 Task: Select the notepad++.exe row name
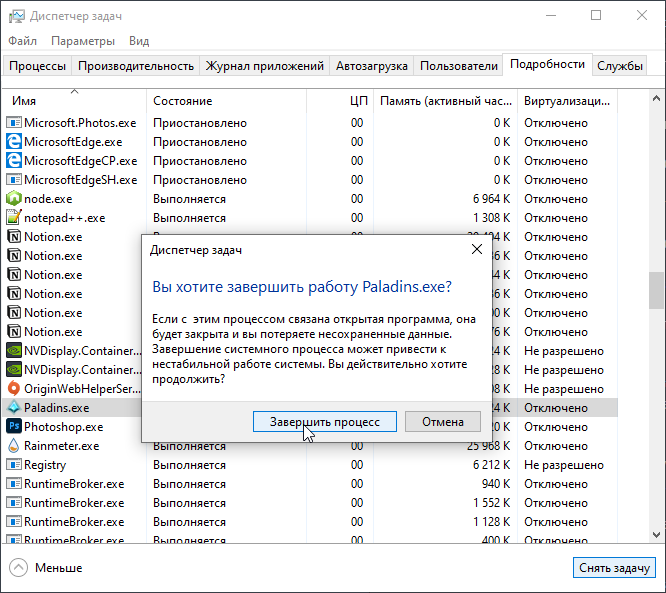click(65, 218)
